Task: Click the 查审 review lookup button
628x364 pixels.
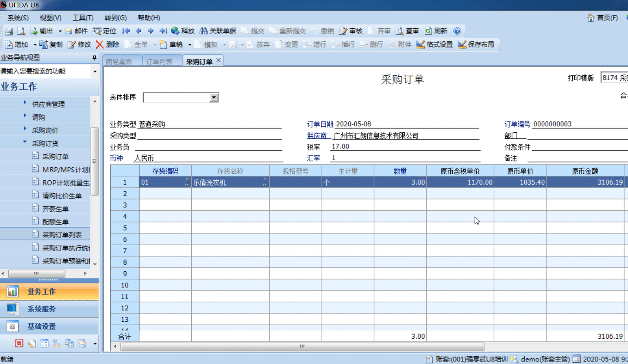Action: 407,31
